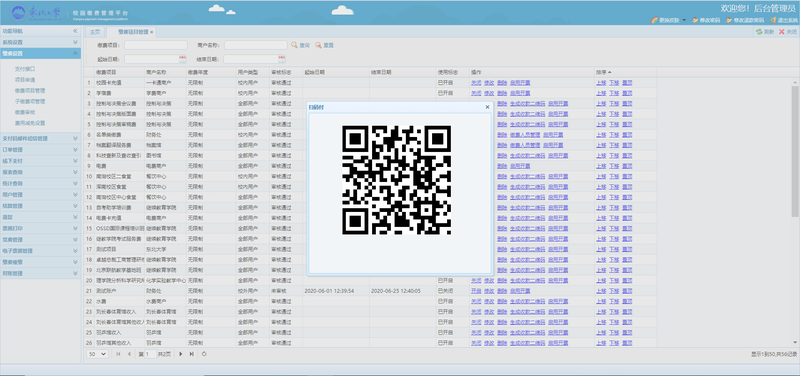Click the 刷新 refresh button
The image size is (800, 376).
[765, 32]
